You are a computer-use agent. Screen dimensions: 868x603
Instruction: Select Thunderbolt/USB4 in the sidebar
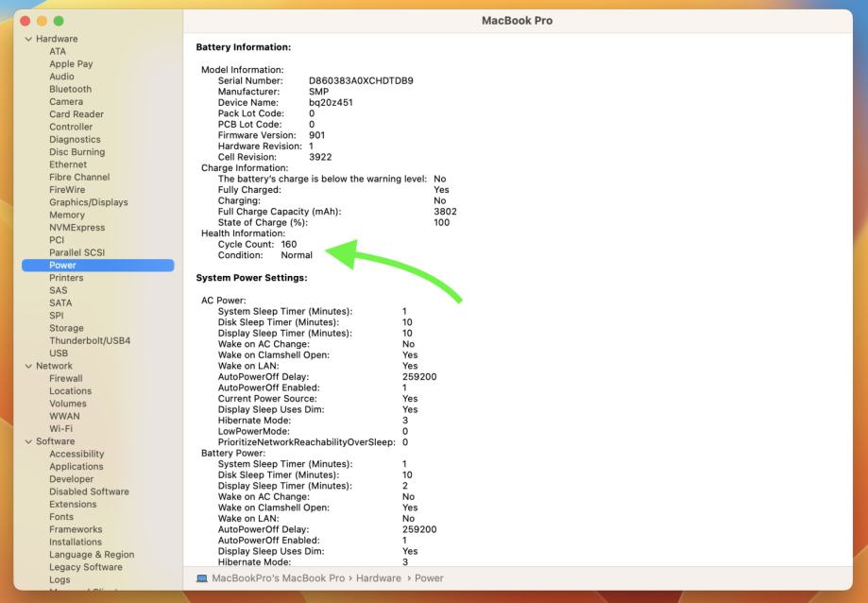pyautogui.click(x=90, y=340)
